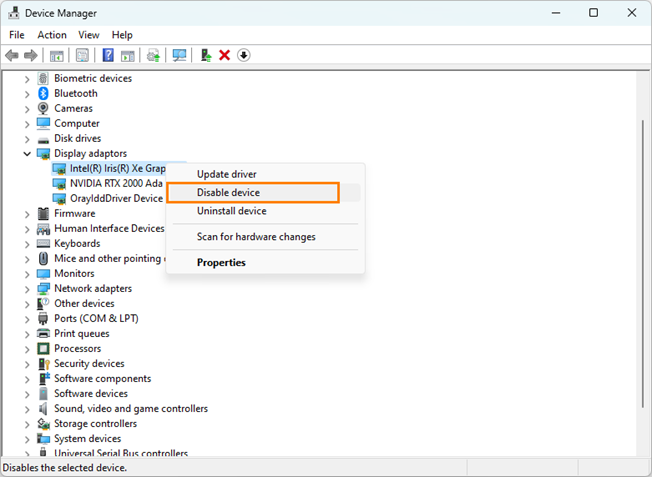
Task: Open the File menu
Action: pos(17,35)
